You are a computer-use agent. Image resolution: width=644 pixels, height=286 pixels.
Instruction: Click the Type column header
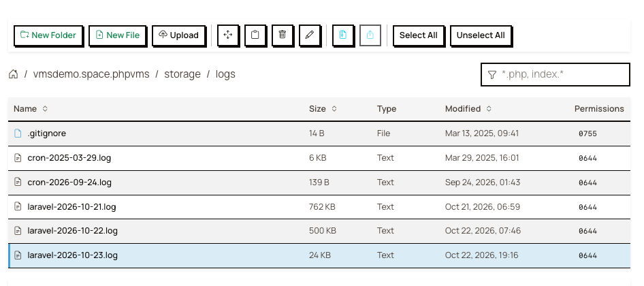[387, 108]
